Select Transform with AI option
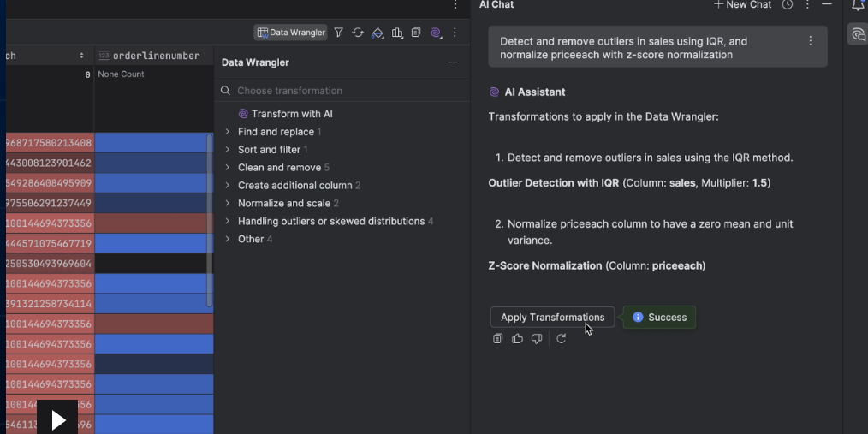The height and width of the screenshot is (434, 868). [292, 114]
